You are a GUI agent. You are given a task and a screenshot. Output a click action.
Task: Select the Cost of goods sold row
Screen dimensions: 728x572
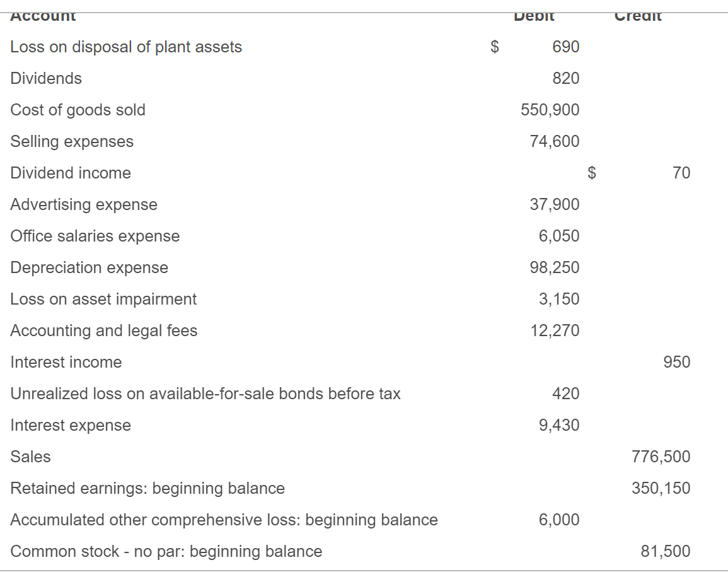[78, 110]
